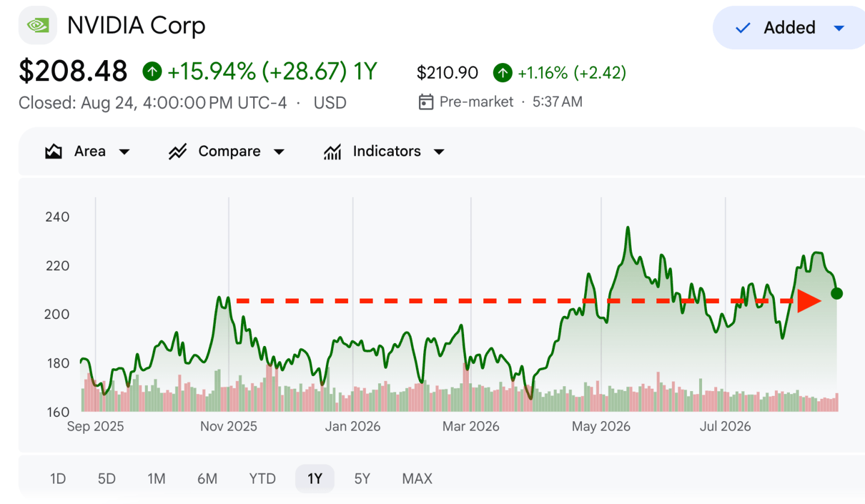Click the 200 price axis label
The image size is (865, 504).
(x=57, y=314)
